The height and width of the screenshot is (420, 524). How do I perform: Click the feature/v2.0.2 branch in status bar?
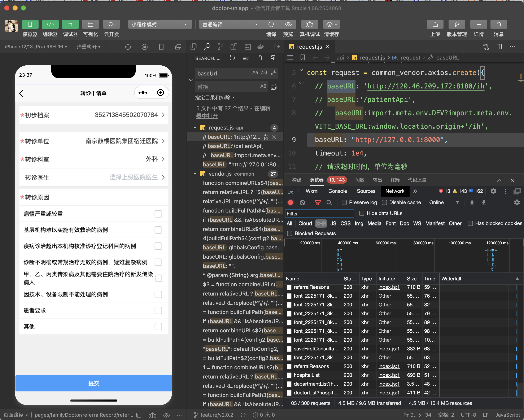(214, 415)
